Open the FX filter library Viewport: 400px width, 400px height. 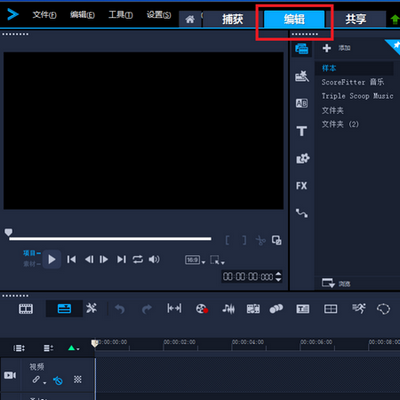[x=302, y=186]
